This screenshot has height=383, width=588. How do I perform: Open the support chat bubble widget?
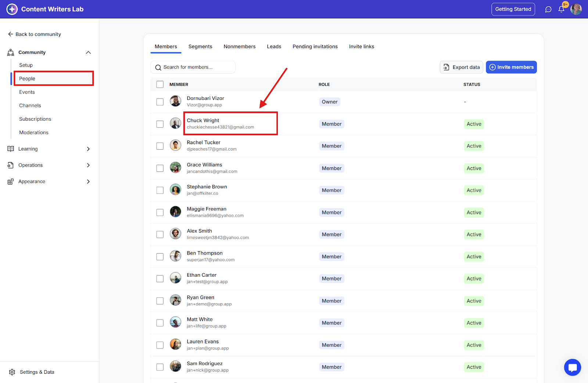pos(573,367)
